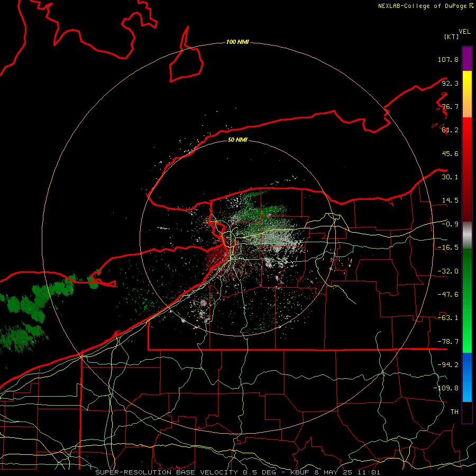Click the -47.6 velocity legend value
The height and width of the screenshot is (476, 476).
pos(448,295)
